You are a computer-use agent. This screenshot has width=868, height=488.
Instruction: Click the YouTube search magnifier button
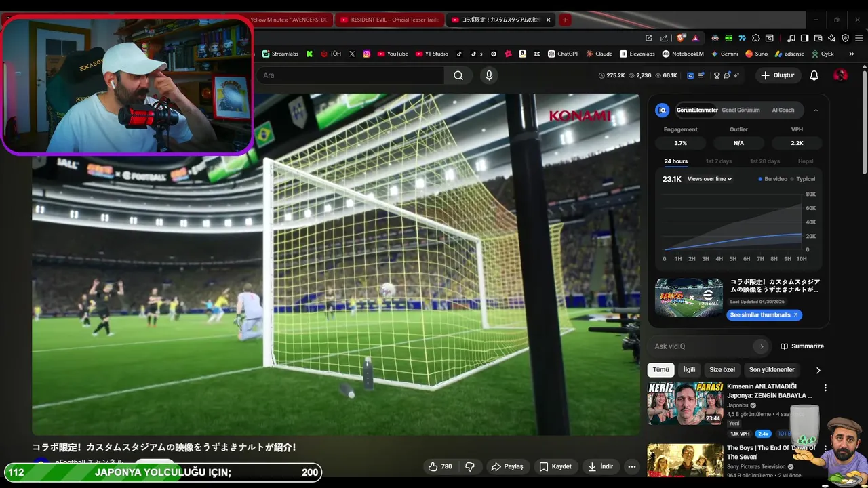pyautogui.click(x=458, y=75)
